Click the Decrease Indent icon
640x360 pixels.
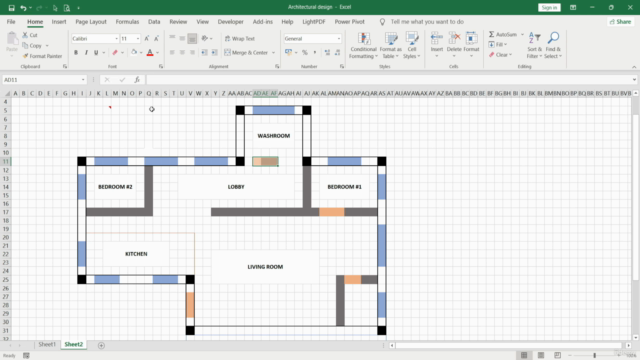point(204,52)
